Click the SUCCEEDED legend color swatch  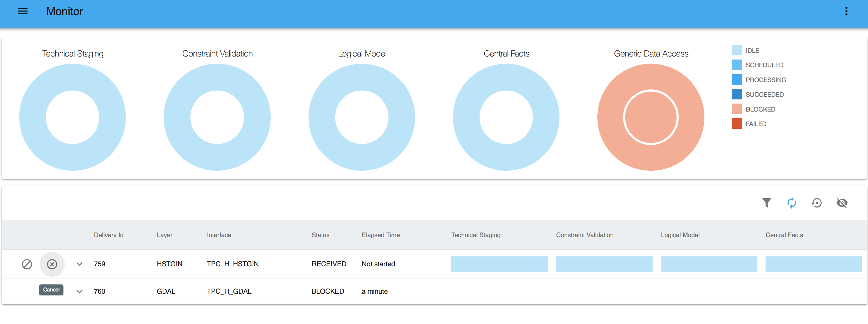[737, 94]
